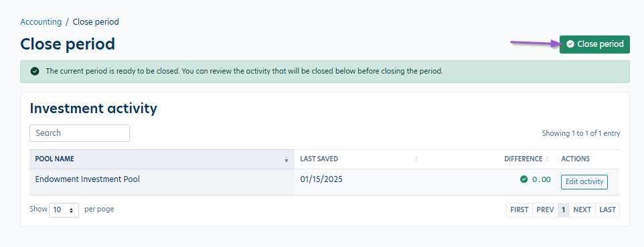This screenshot has width=644, height=247.
Task: Click PREV pagination button
Action: (545, 210)
